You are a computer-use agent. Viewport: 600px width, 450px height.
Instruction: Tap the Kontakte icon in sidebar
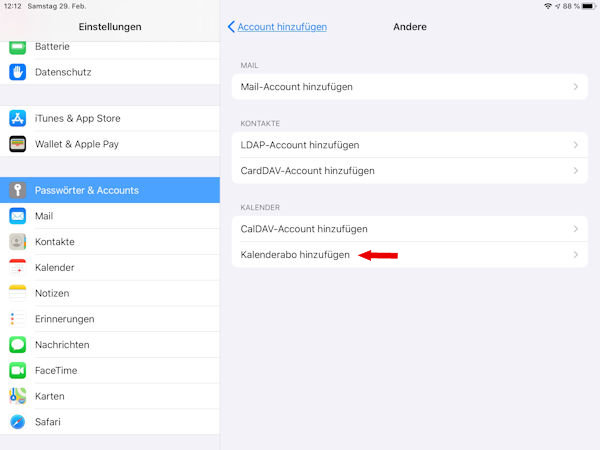point(17,242)
